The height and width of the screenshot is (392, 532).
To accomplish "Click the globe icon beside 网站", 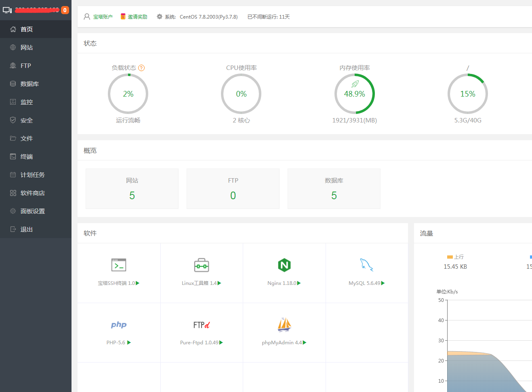I will coord(13,47).
